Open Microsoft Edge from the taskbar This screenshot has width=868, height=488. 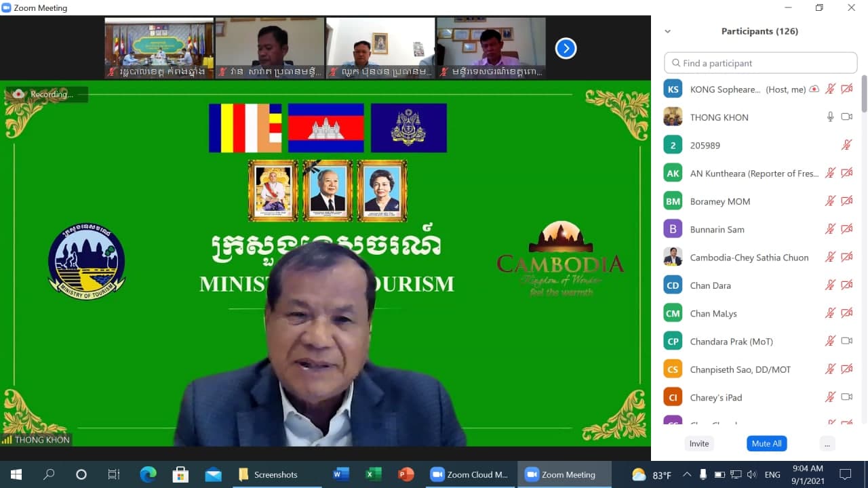pos(148,474)
